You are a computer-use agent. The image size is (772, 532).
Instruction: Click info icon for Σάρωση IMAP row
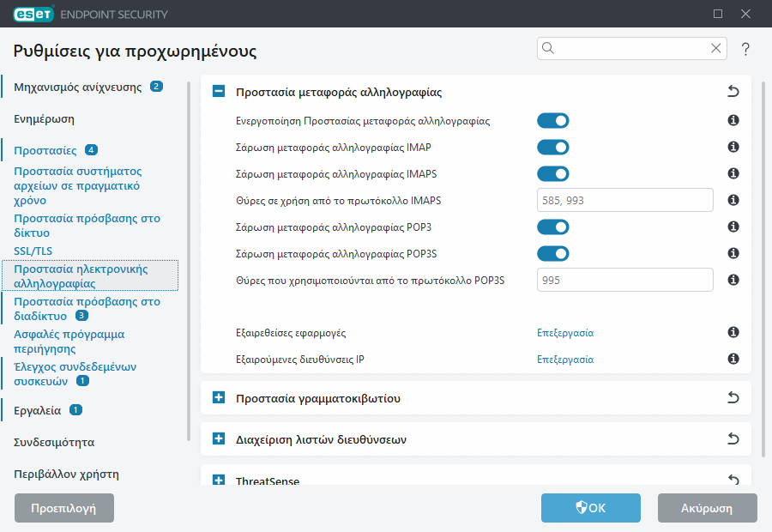click(733, 147)
